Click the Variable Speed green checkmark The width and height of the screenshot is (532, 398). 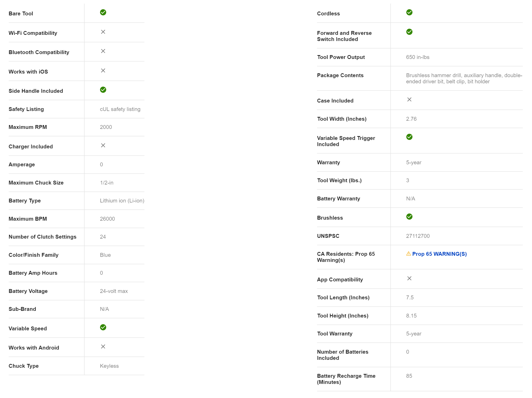[x=103, y=327]
